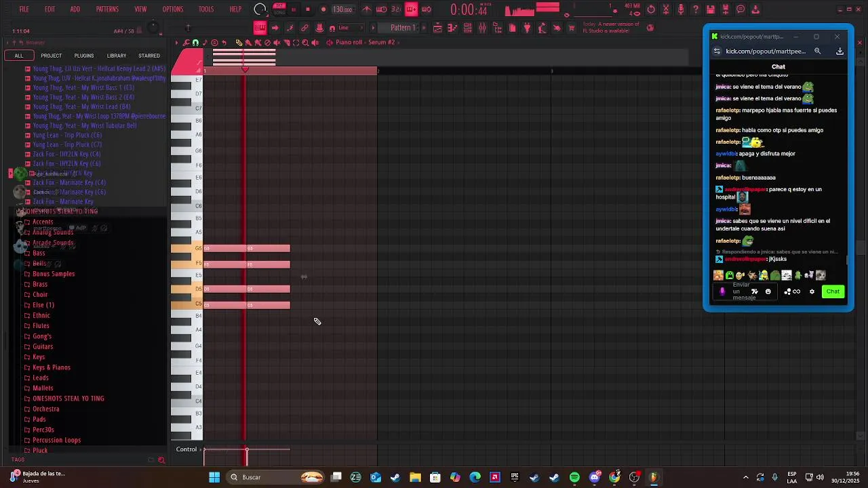Screen dimensions: 868x488
Task: Click the render export icon
Action: point(726,9)
